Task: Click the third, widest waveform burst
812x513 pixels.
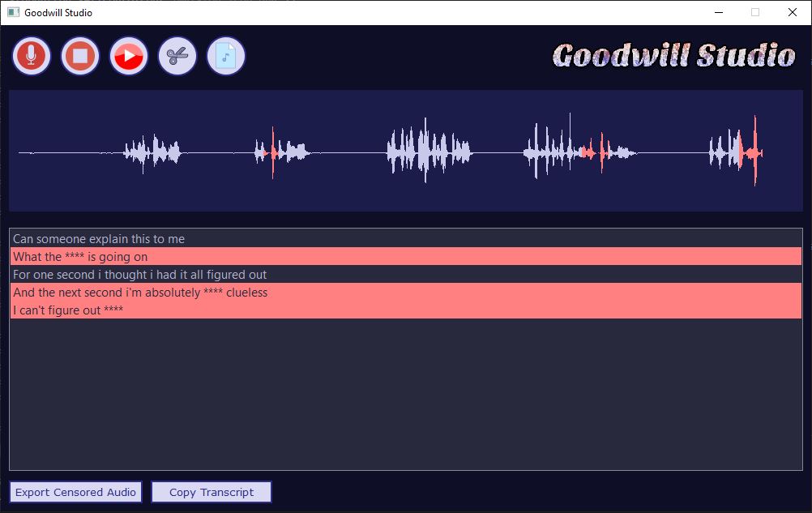Action: pos(429,152)
